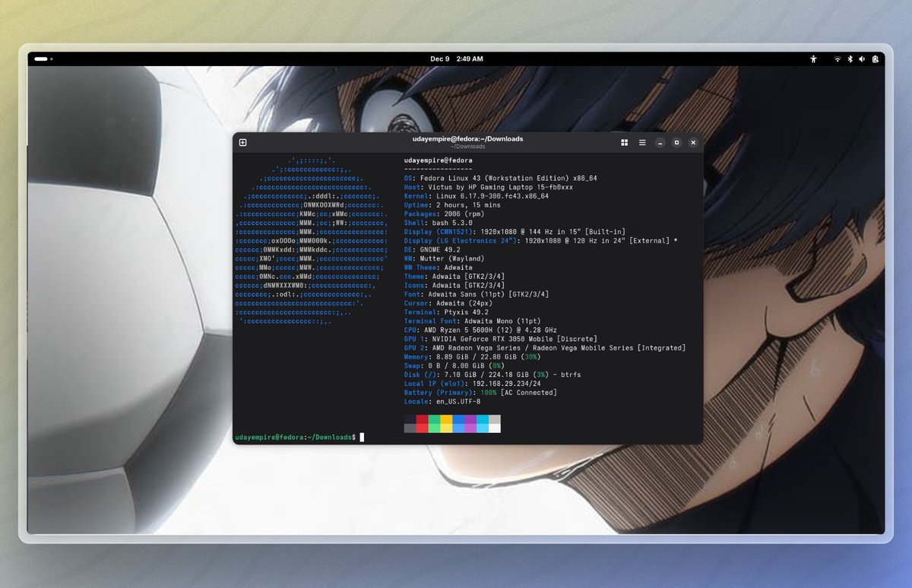Click the cyan color block in terminal palette
This screenshot has width=912, height=588.
point(483,424)
